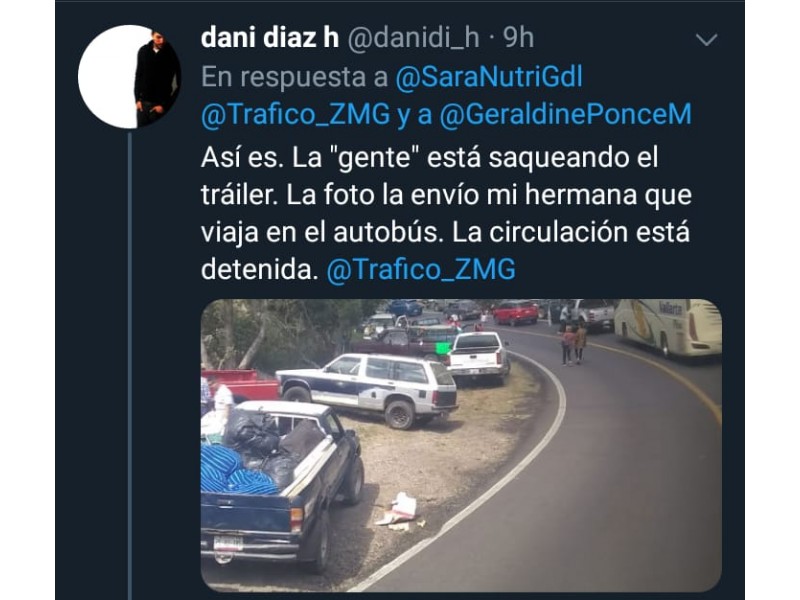
Task: Click the white and blue SUV
Action: tap(368, 388)
